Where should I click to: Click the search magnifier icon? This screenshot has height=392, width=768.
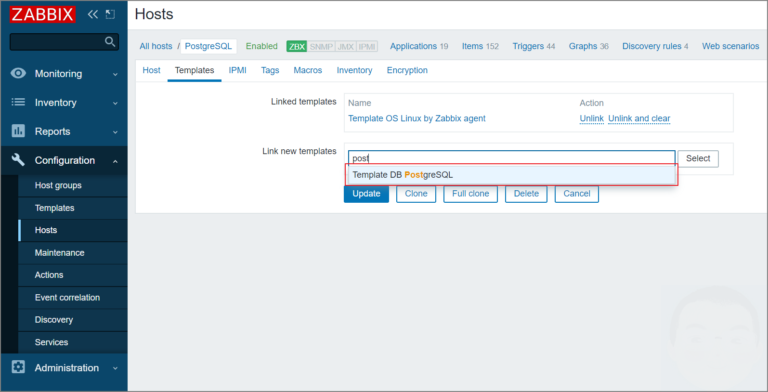tap(110, 42)
